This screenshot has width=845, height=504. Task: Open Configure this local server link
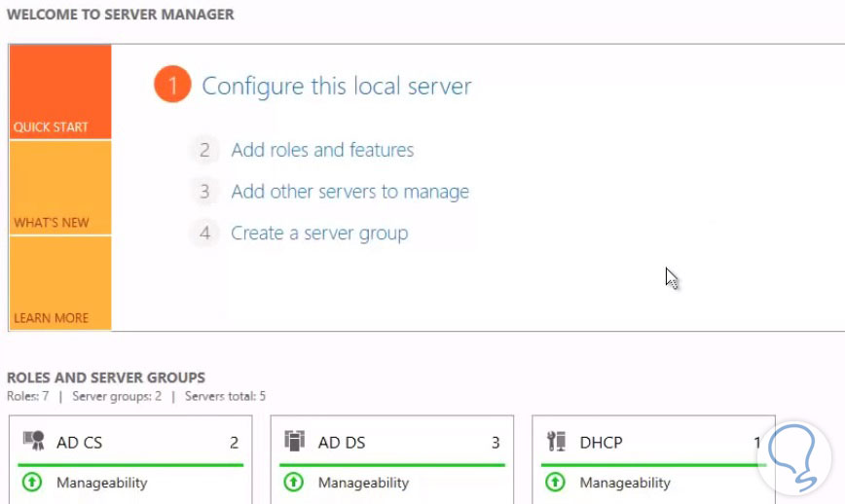tap(336, 87)
